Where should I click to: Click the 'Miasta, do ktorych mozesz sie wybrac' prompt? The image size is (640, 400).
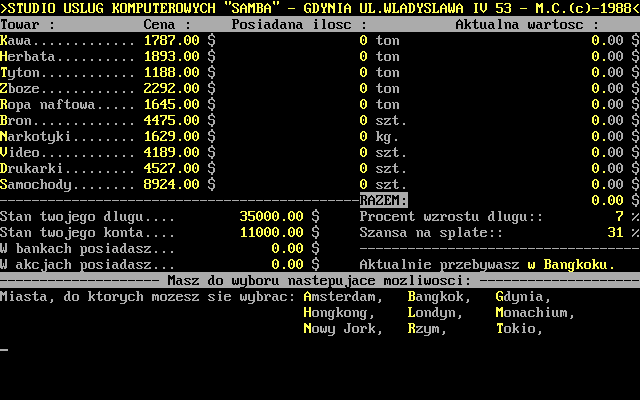pos(147,297)
